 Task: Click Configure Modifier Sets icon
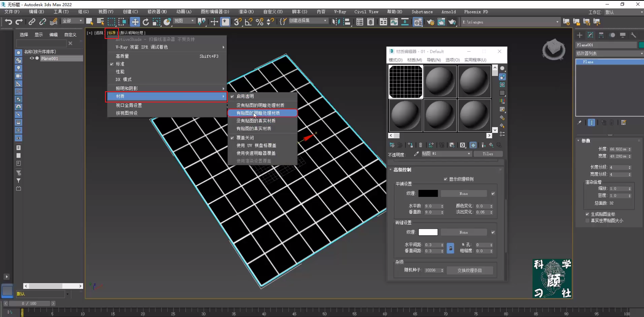coord(624,122)
